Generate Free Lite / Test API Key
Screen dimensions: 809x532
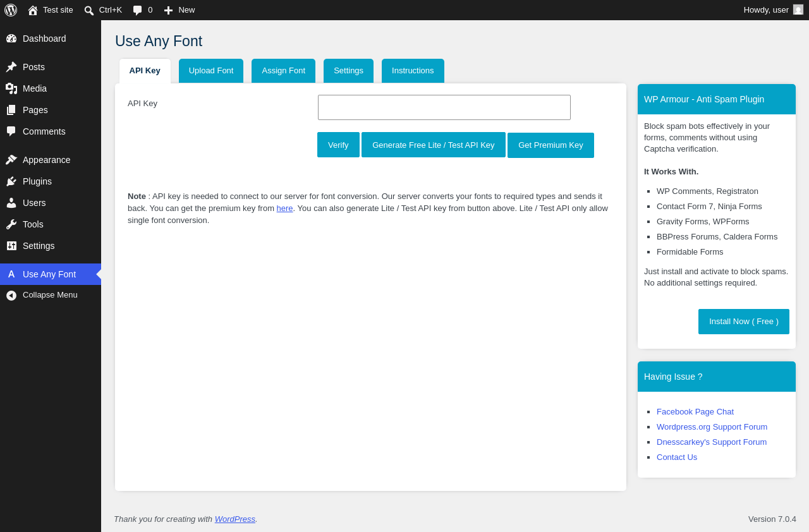(434, 145)
